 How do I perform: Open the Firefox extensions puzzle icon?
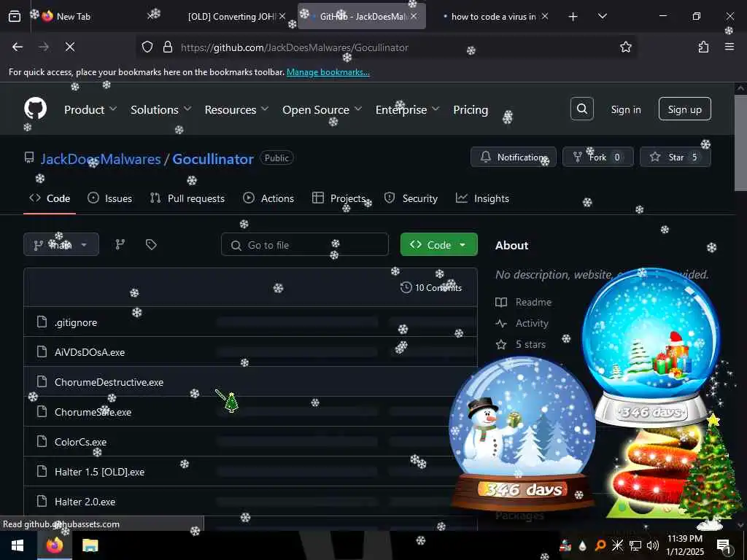point(703,47)
